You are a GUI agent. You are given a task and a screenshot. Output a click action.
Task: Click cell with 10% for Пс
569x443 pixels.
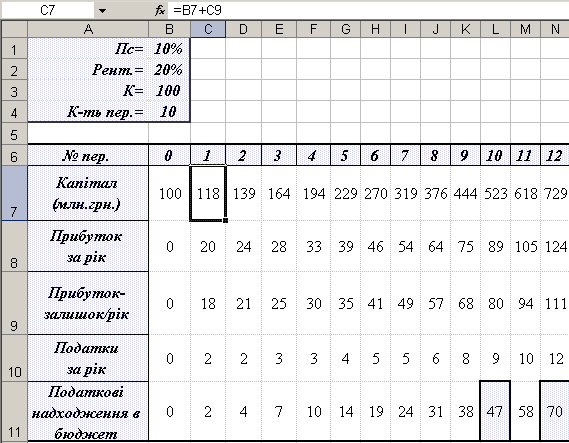click(x=169, y=48)
